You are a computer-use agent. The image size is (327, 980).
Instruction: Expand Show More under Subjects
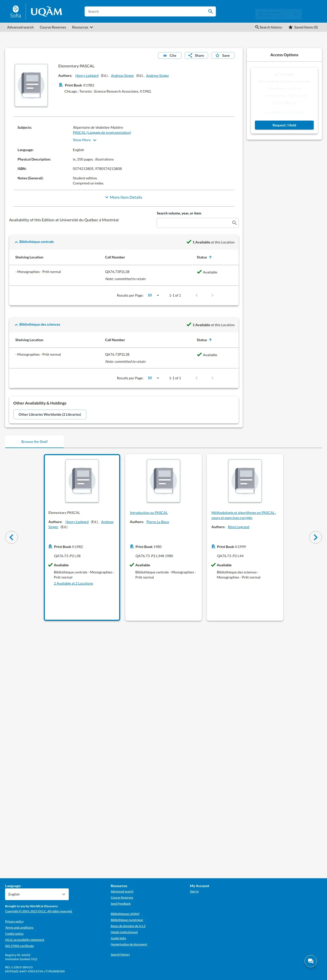pos(85,140)
